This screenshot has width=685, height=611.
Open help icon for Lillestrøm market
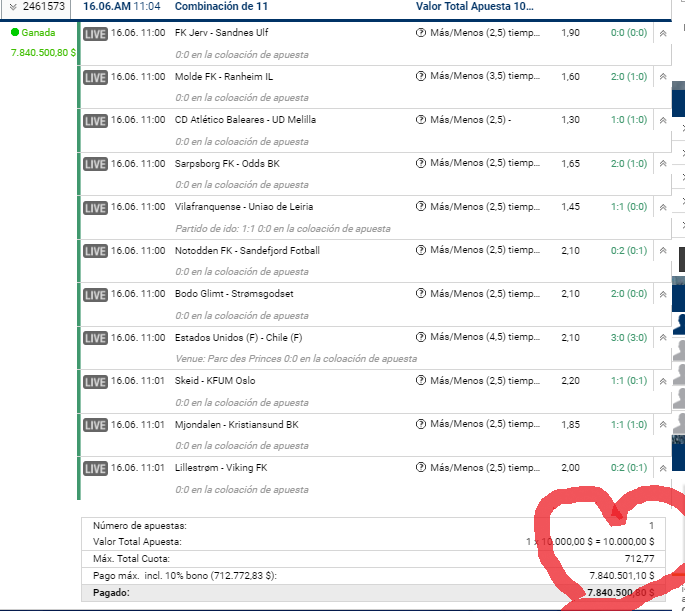click(x=421, y=467)
